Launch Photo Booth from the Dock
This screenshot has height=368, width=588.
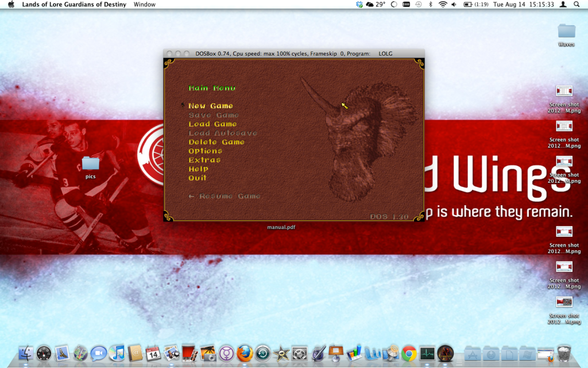click(189, 354)
